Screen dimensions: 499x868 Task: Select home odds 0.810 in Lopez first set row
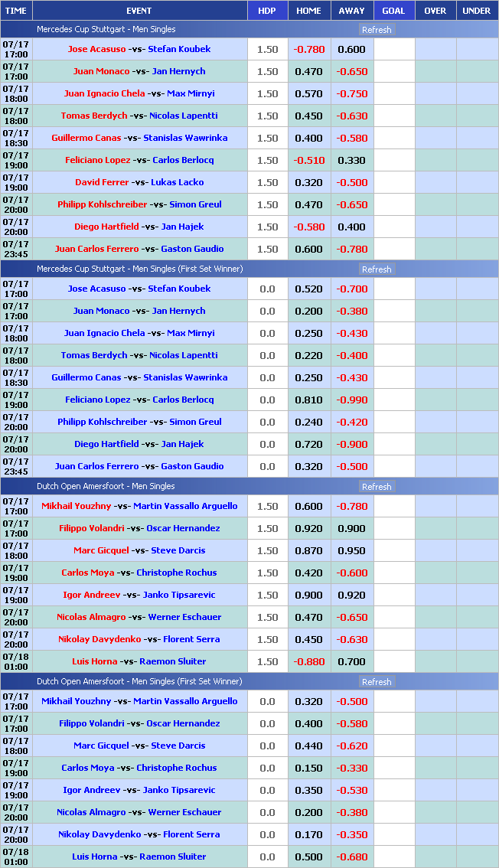[x=309, y=400]
